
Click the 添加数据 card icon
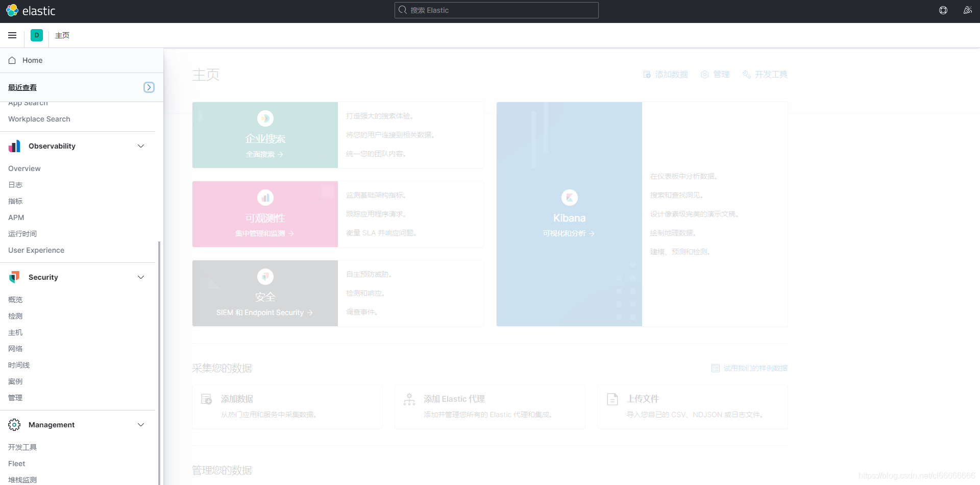(207, 399)
